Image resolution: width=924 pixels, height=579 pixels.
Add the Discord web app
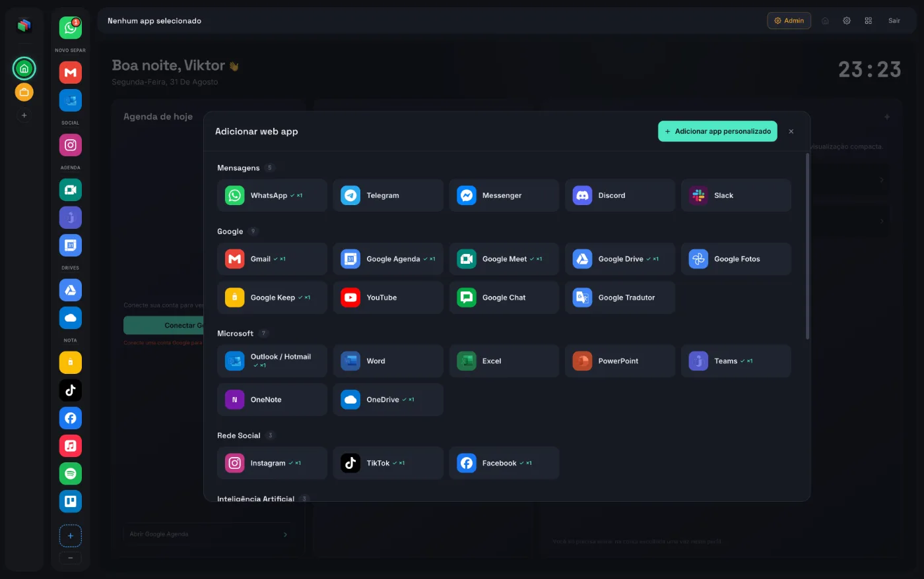click(x=620, y=195)
